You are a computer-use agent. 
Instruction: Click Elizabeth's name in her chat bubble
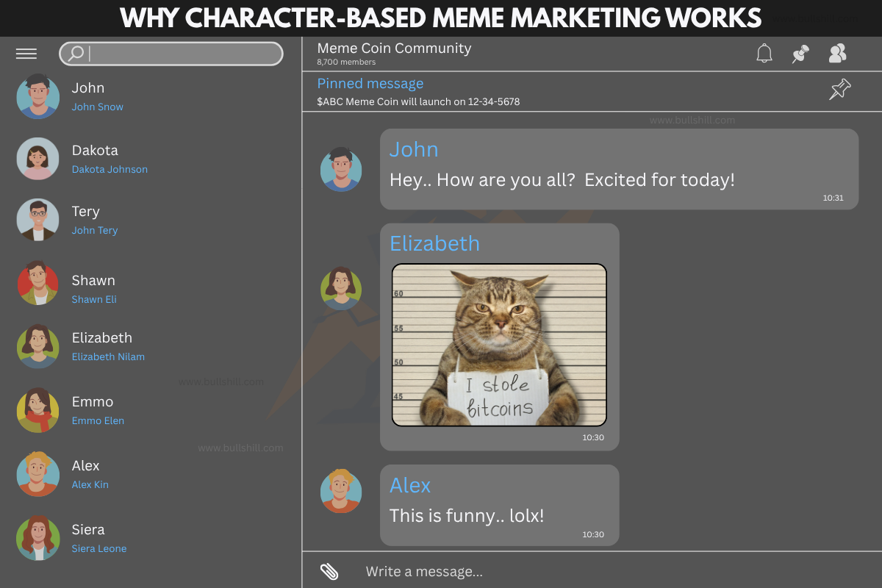pos(435,243)
